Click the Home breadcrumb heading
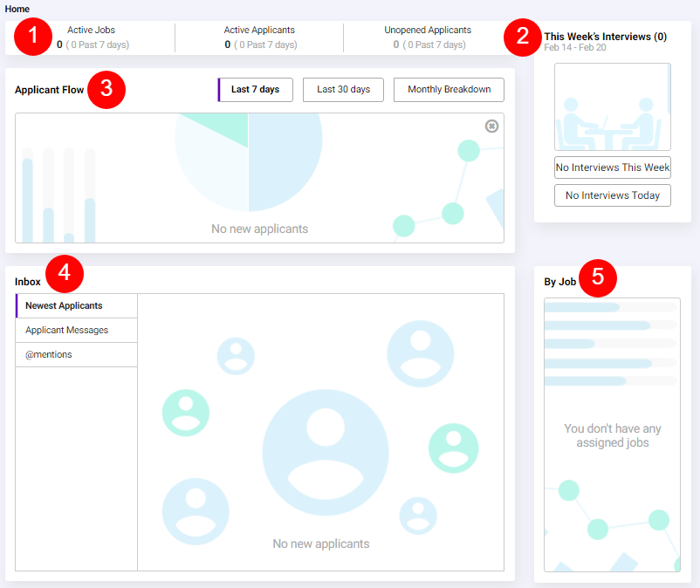 pyautogui.click(x=17, y=9)
